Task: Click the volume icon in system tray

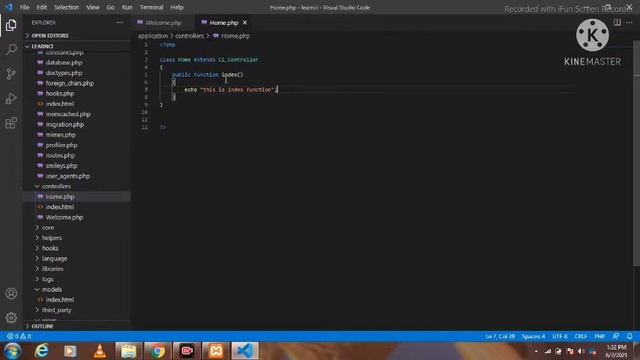Action: pos(581,351)
